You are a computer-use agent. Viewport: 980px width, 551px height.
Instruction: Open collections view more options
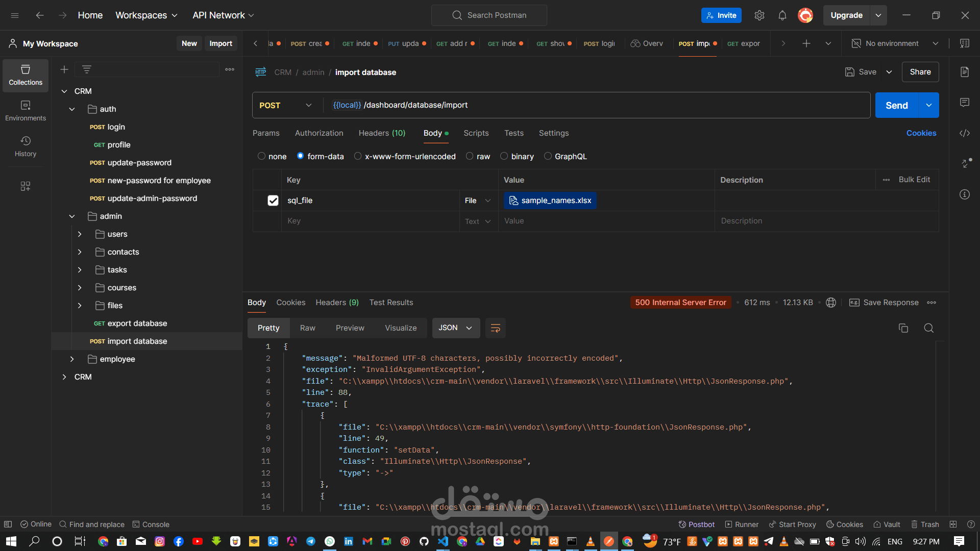point(230,69)
